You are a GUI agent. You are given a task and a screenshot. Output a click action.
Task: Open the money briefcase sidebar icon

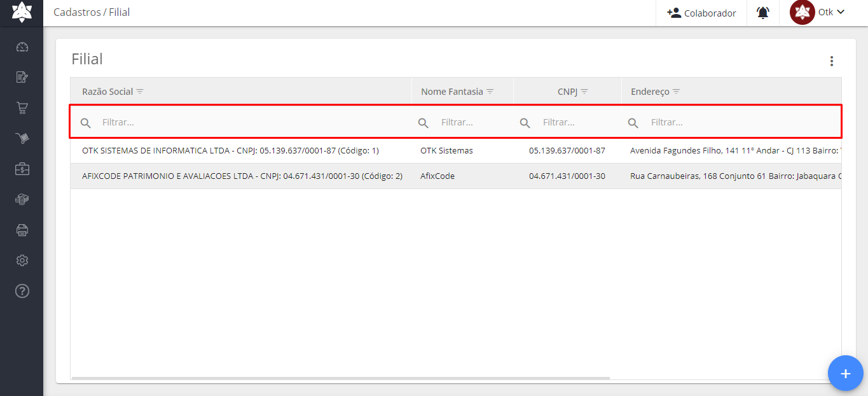point(22,169)
